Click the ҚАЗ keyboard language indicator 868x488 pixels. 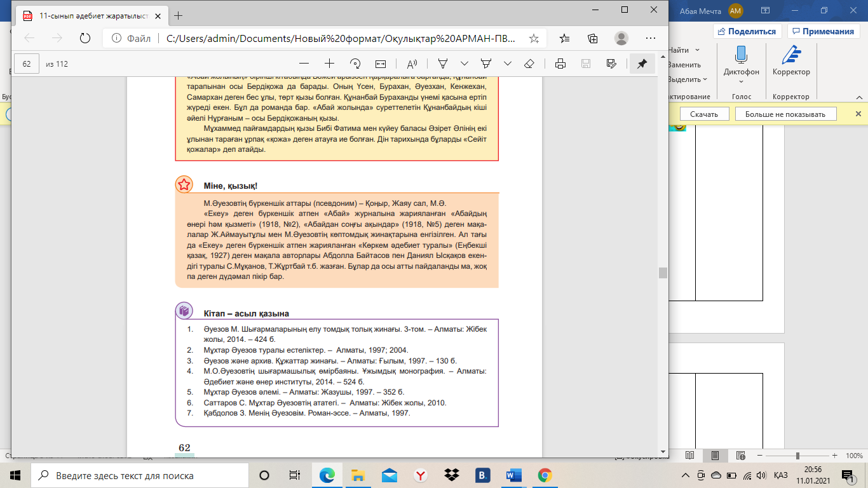[x=781, y=475]
